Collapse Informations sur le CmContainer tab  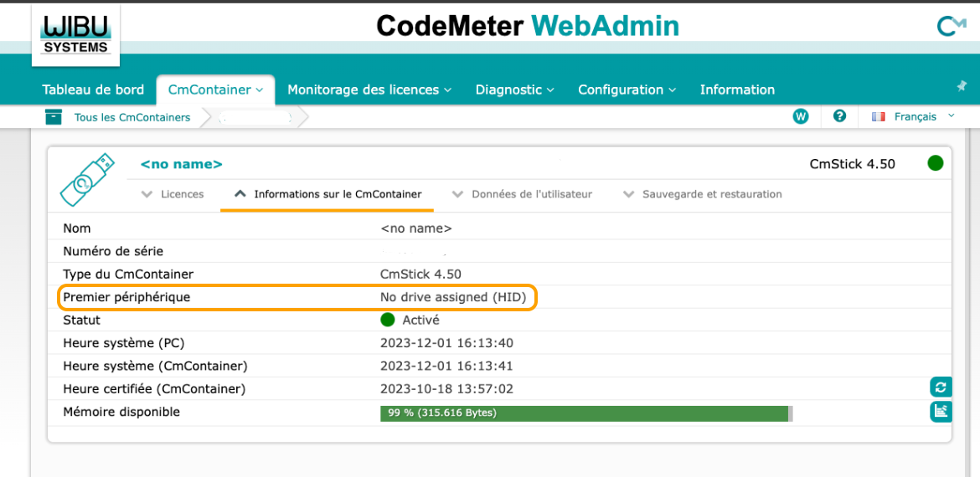[327, 194]
